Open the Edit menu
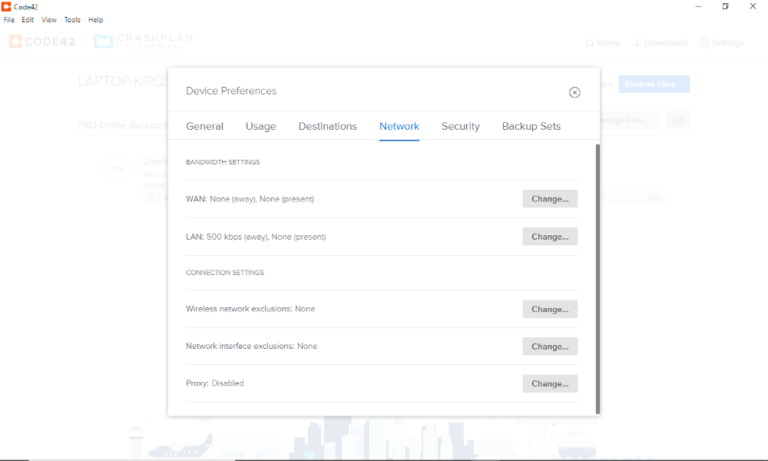Image resolution: width=768 pixels, height=461 pixels. pos(27,20)
